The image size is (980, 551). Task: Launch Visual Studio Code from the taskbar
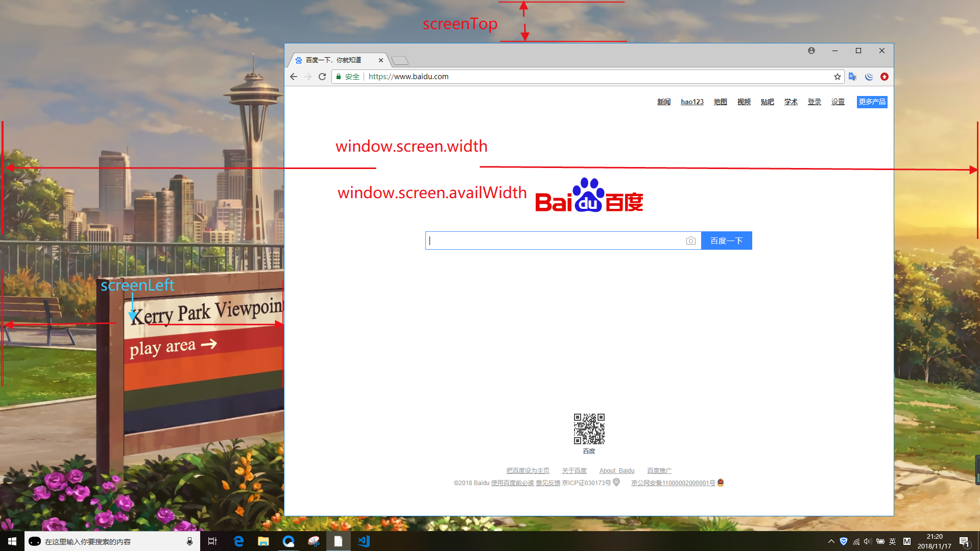[x=363, y=541]
